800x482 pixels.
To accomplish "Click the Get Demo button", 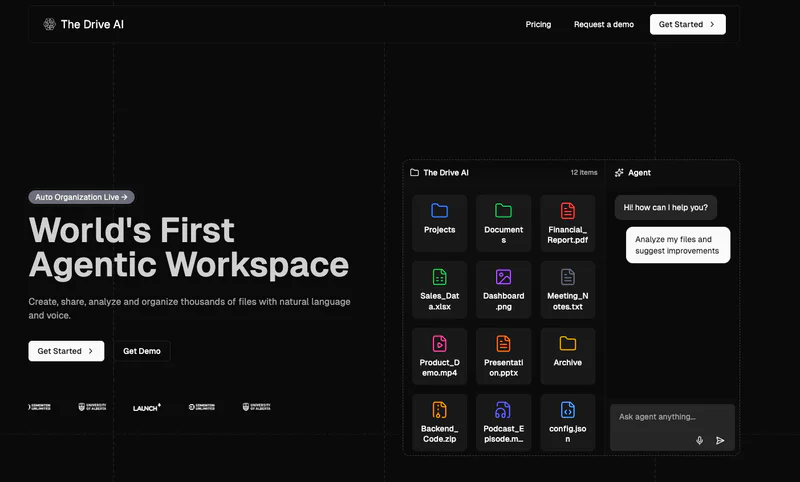I will (x=142, y=351).
